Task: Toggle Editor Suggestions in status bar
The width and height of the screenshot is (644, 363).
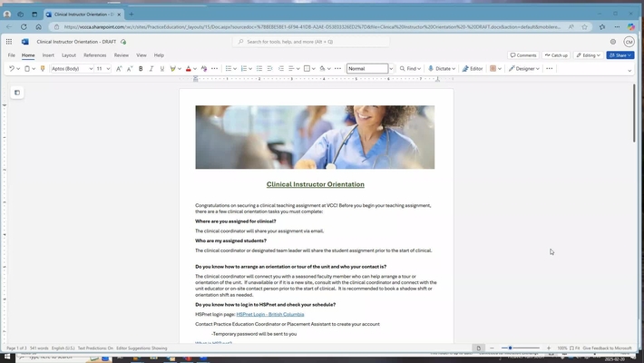Action: (x=141, y=348)
